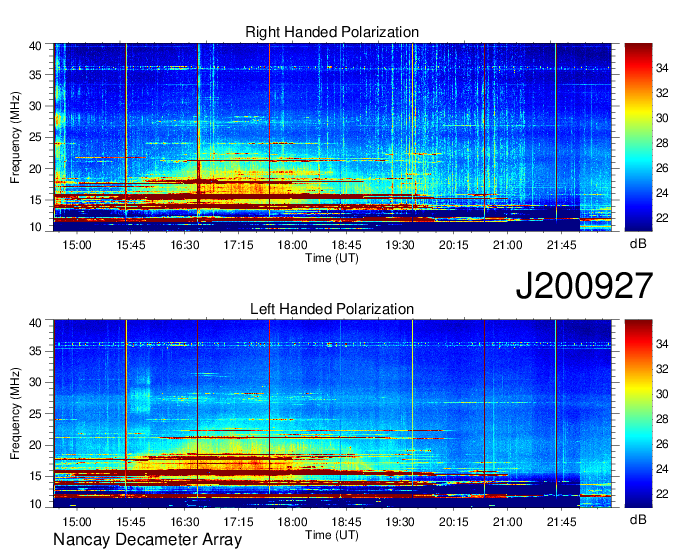Click the 25 MHz tick of Left Handed plot

35,414
